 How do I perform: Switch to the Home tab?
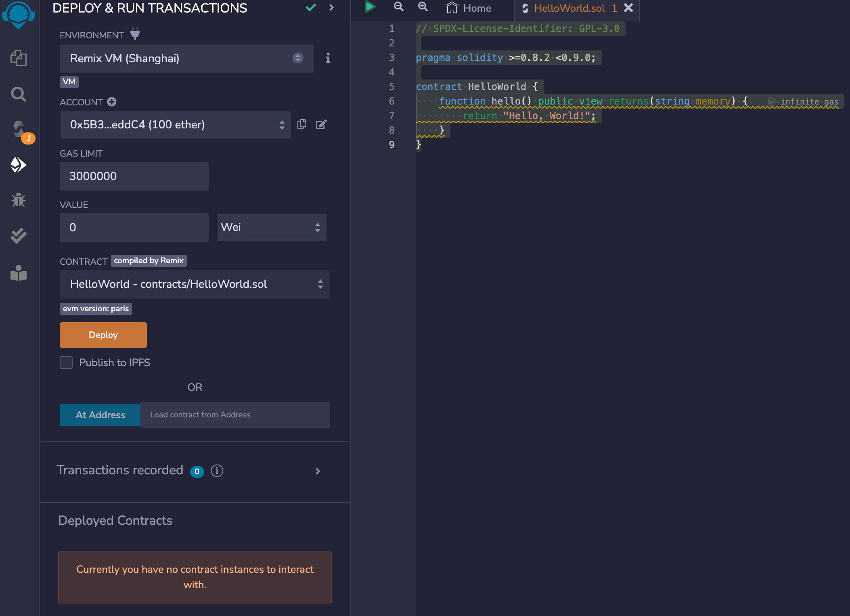click(x=469, y=8)
